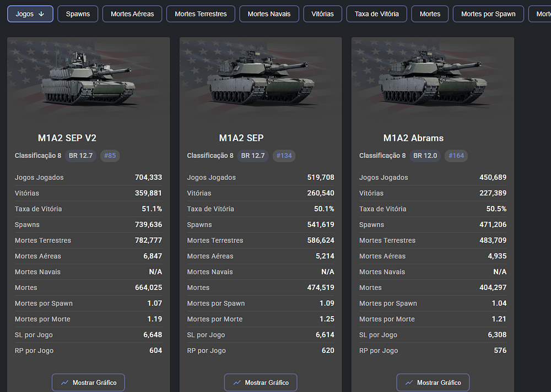Click the #164 ranking badge

pos(456,156)
